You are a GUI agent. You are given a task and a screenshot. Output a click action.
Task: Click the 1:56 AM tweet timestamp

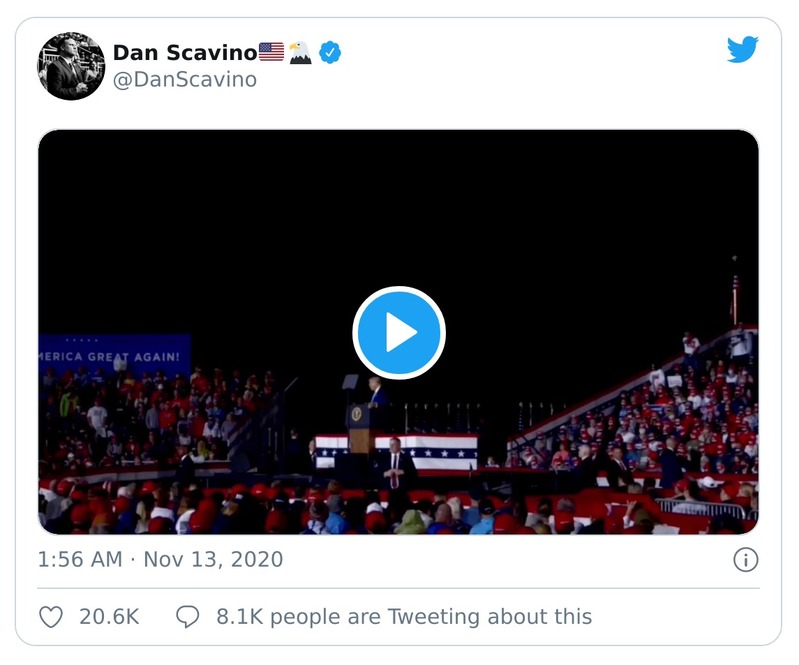tap(82, 559)
